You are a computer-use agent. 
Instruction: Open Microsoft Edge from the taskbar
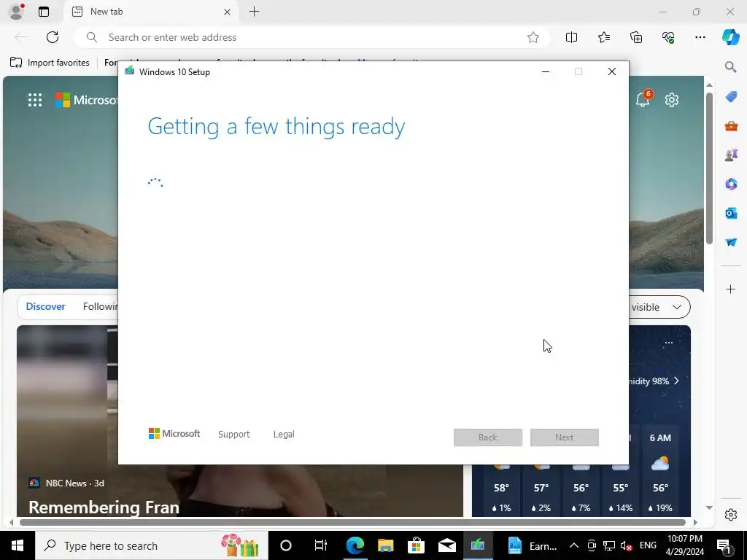coord(355,545)
